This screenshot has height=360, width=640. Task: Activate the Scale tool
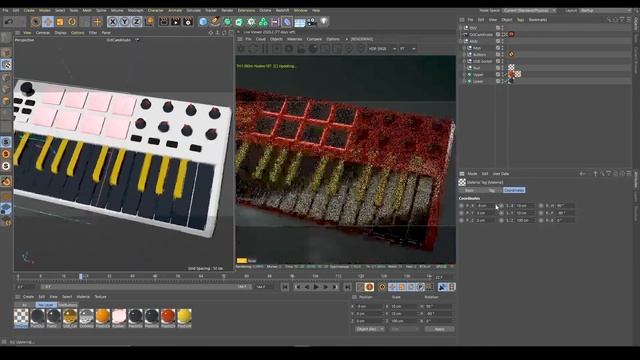tap(60, 22)
